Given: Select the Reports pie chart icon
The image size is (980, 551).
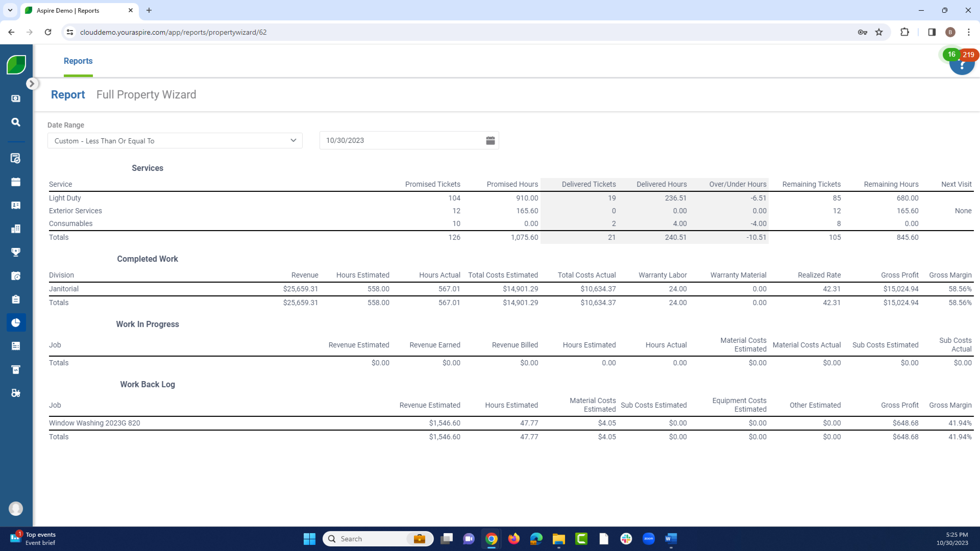Looking at the screenshot, I should pos(16,322).
